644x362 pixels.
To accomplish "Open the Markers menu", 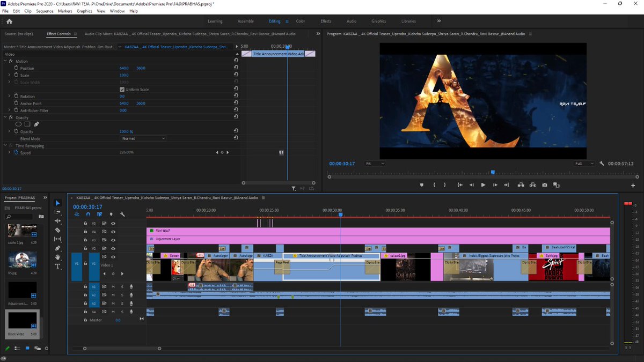I will pyautogui.click(x=65, y=11).
